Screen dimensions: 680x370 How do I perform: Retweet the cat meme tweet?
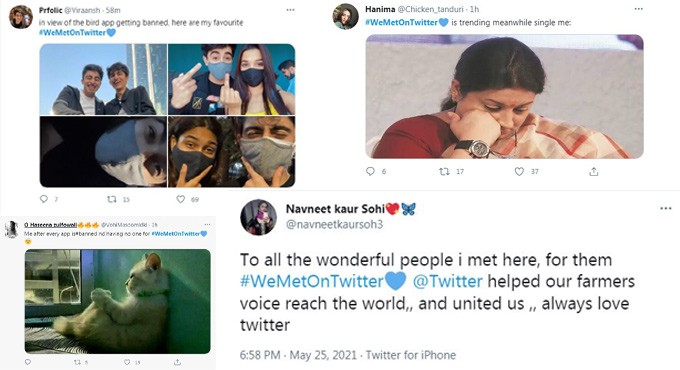pos(78,362)
